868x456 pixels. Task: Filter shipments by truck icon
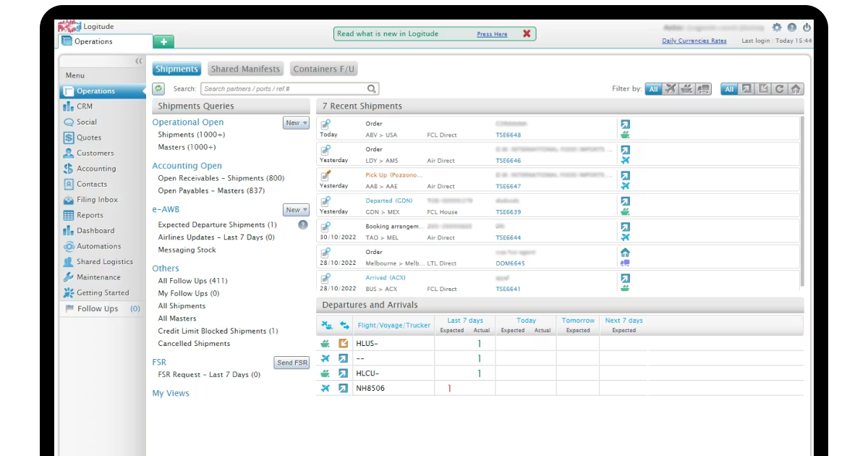click(704, 89)
